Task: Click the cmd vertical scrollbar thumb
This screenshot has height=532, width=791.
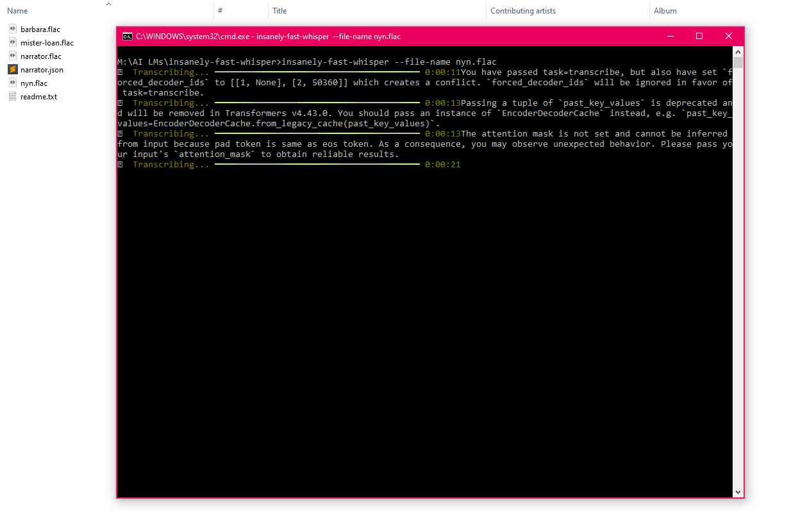Action: [x=738, y=62]
